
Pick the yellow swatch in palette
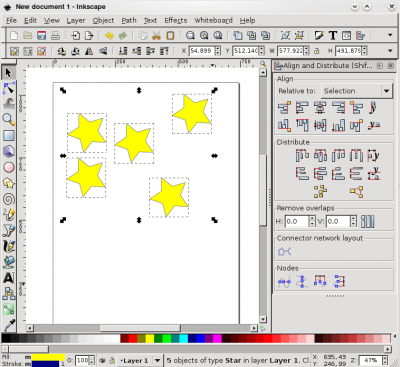pos(150,339)
